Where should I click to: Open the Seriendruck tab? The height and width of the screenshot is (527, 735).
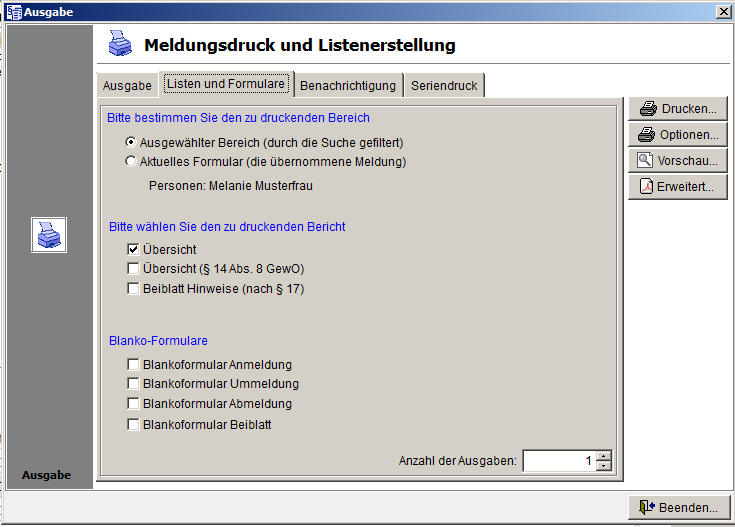coord(445,86)
